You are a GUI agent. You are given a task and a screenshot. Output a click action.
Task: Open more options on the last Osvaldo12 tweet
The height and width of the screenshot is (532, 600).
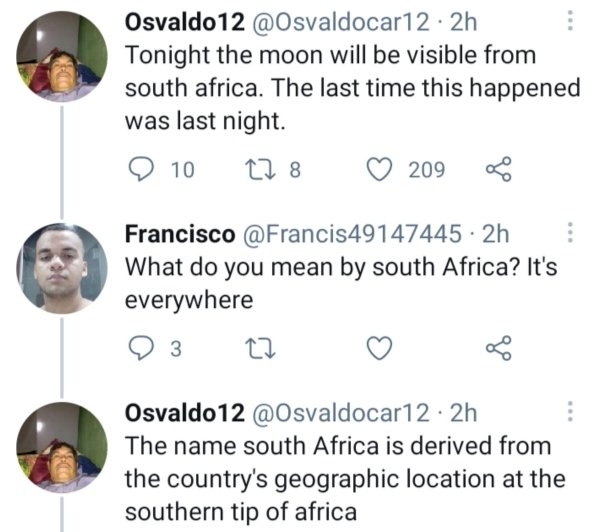click(570, 412)
